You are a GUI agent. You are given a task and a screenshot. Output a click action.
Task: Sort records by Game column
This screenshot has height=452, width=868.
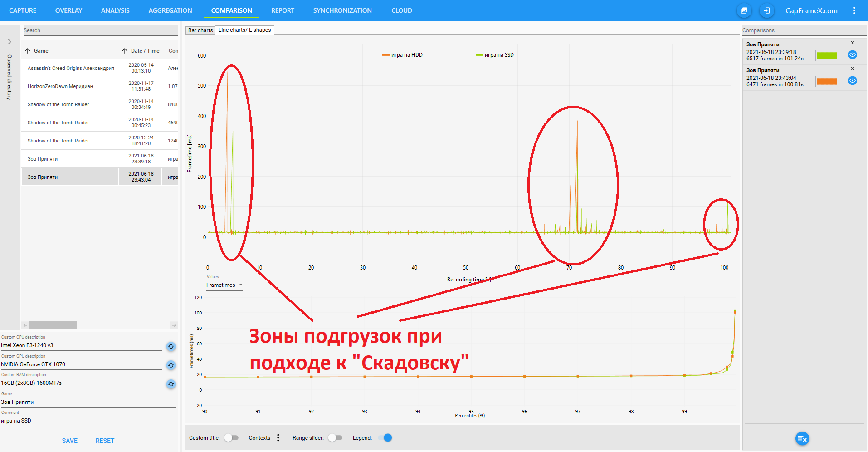41,51
